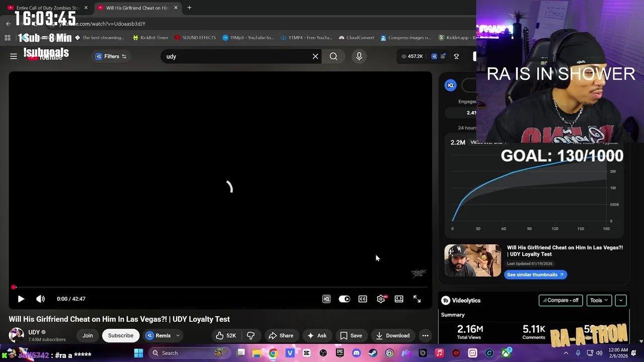Image resolution: width=644 pixels, height=362 pixels.
Task: Open the browser apps grid icon
Action: click(8, 38)
